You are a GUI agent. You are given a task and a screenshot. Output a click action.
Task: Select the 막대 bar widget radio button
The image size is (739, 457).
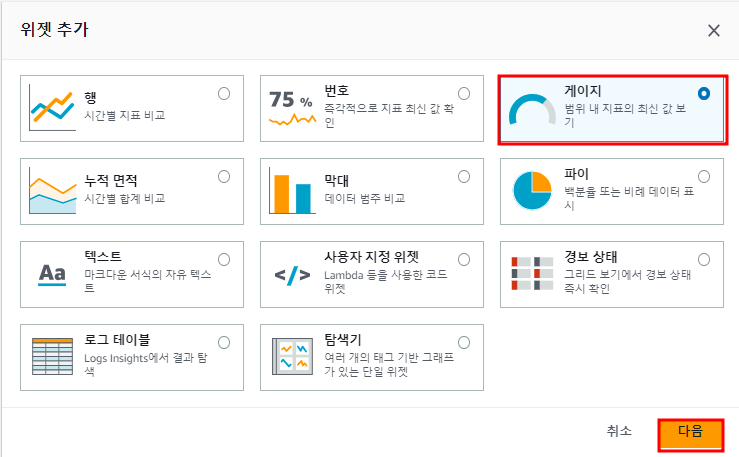(x=464, y=177)
